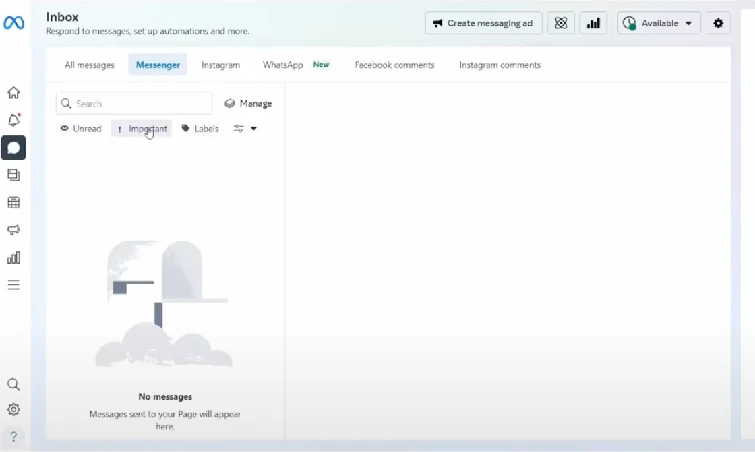Open the Content posts icon in sidebar

pos(13,175)
